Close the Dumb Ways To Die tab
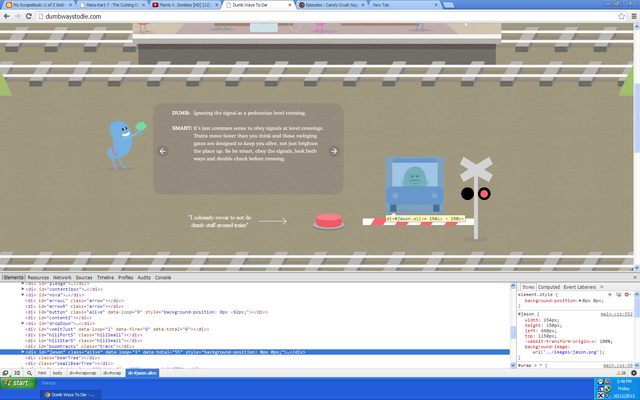The width and height of the screenshot is (640, 400). 290,5
